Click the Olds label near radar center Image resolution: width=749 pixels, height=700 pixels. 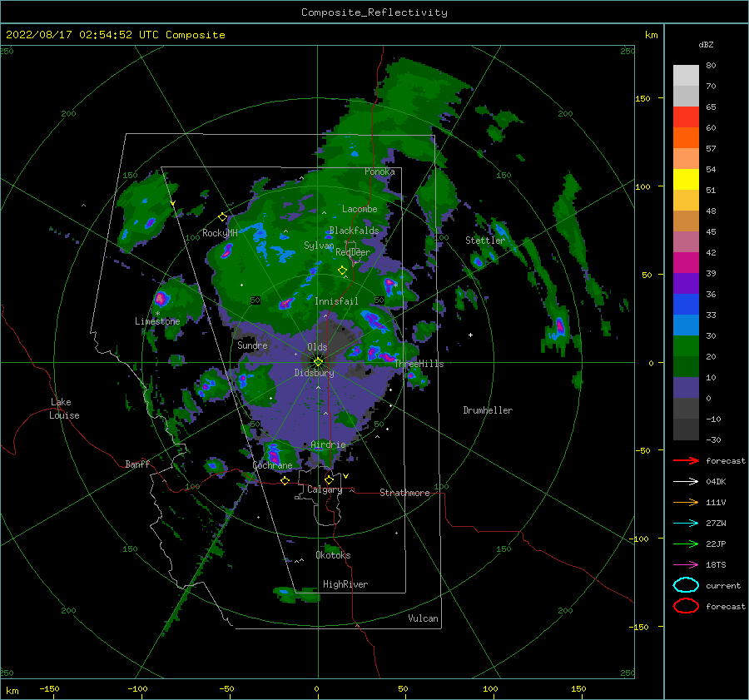point(317,347)
